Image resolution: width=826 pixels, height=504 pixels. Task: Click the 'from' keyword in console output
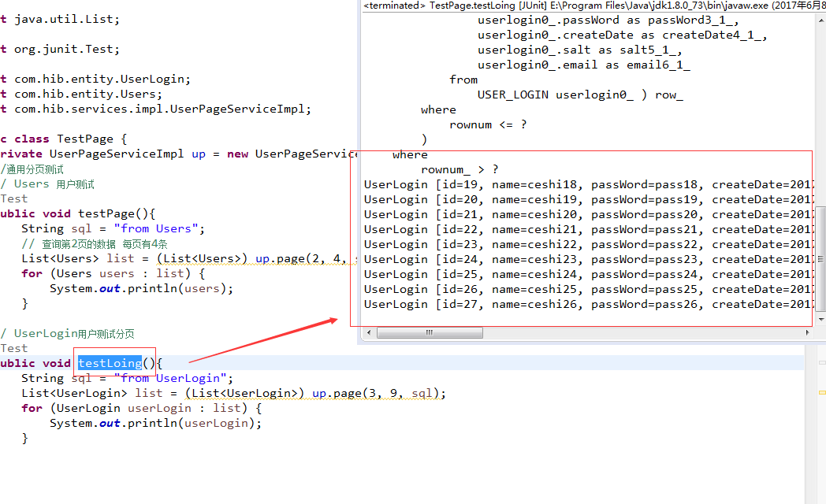(x=463, y=80)
